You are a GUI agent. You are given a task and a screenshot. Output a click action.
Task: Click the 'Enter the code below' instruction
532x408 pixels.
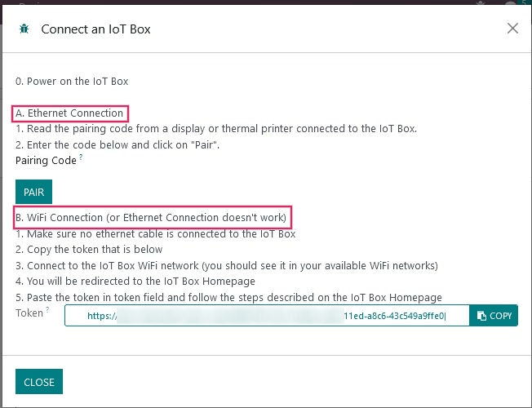tap(117, 144)
